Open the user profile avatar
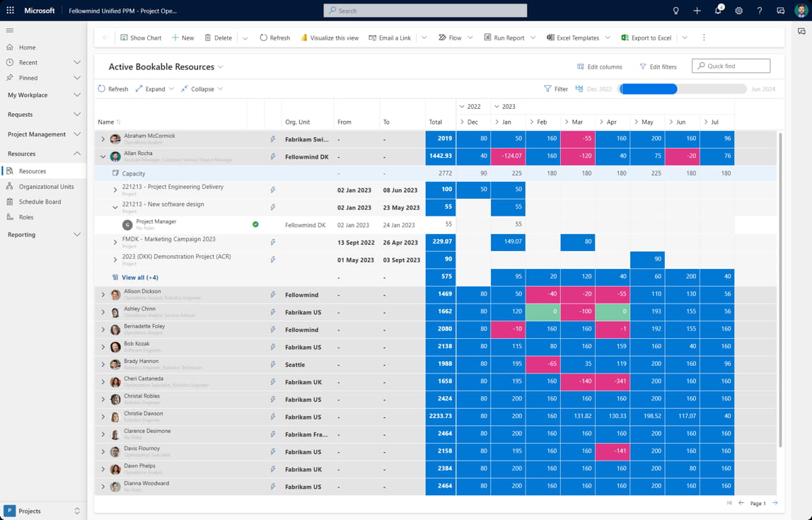This screenshot has height=520, width=812. (801, 11)
